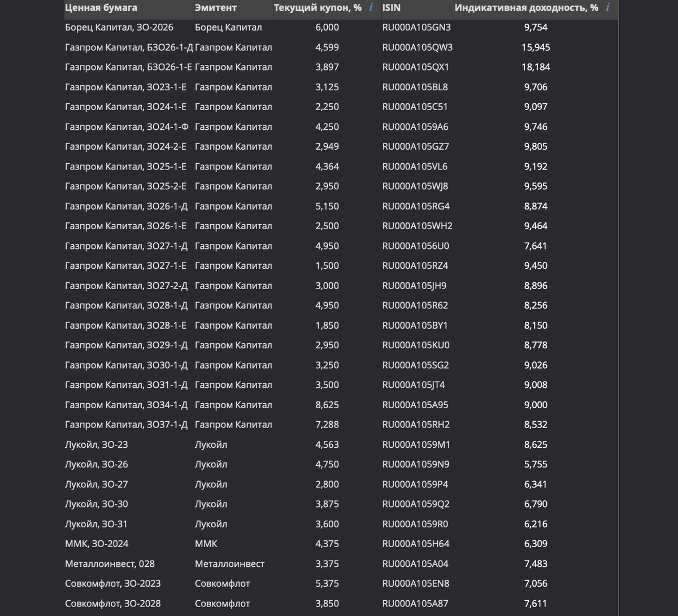The image size is (678, 616).
Task: Open Газпром Капитал, ЗО27-1-Д bond
Action: click(127, 246)
